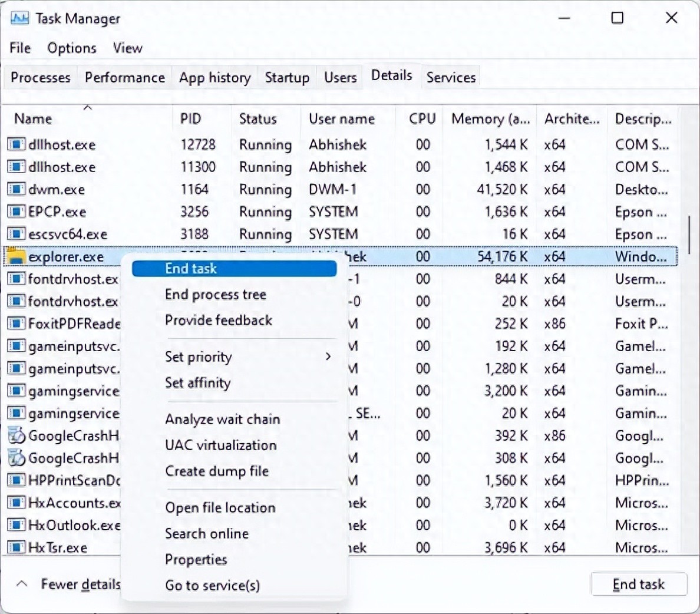700x614 pixels.
Task: Switch to the Performance tab
Action: [125, 77]
